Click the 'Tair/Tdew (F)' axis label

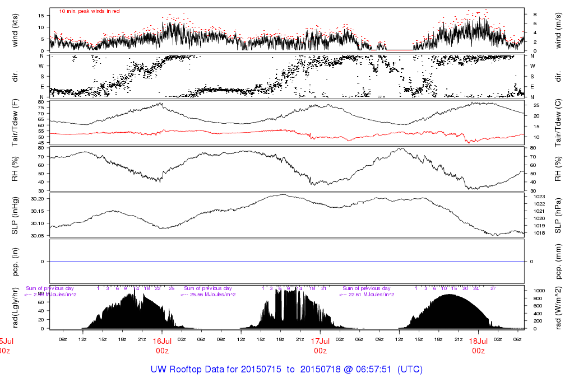[x=15, y=123]
